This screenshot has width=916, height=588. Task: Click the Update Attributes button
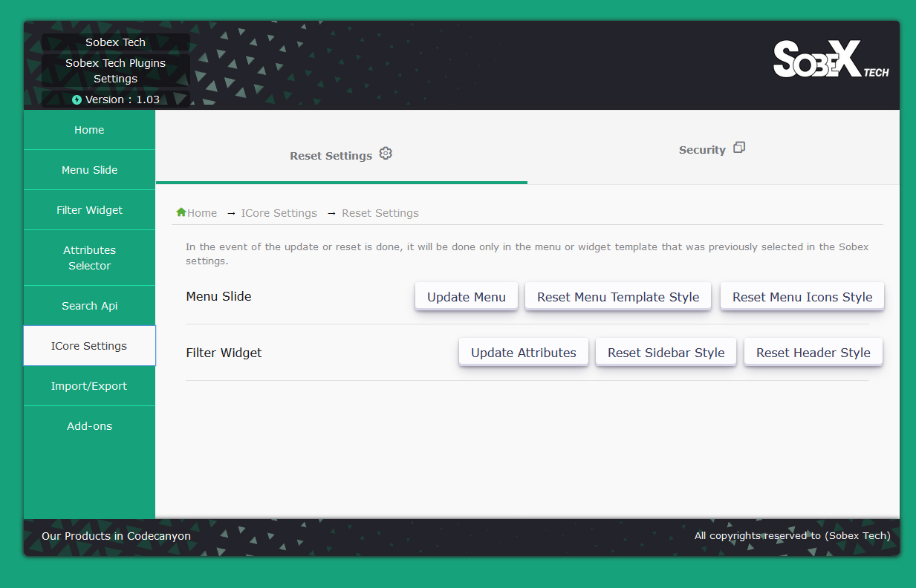pos(524,353)
